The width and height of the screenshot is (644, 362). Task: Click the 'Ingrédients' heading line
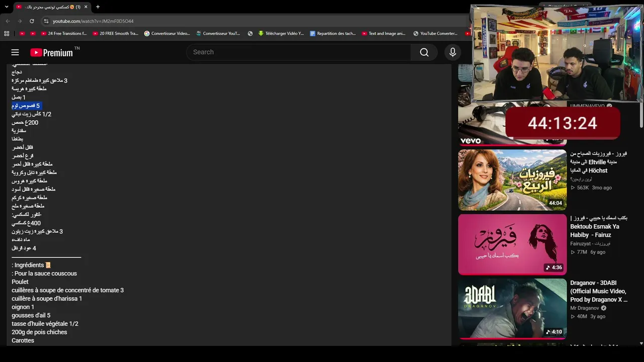pos(31,265)
